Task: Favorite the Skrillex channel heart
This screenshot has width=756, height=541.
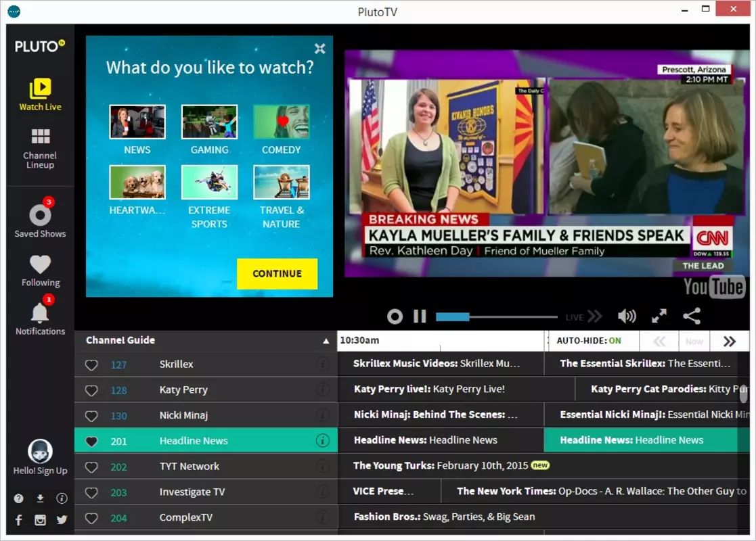Action: click(x=91, y=365)
